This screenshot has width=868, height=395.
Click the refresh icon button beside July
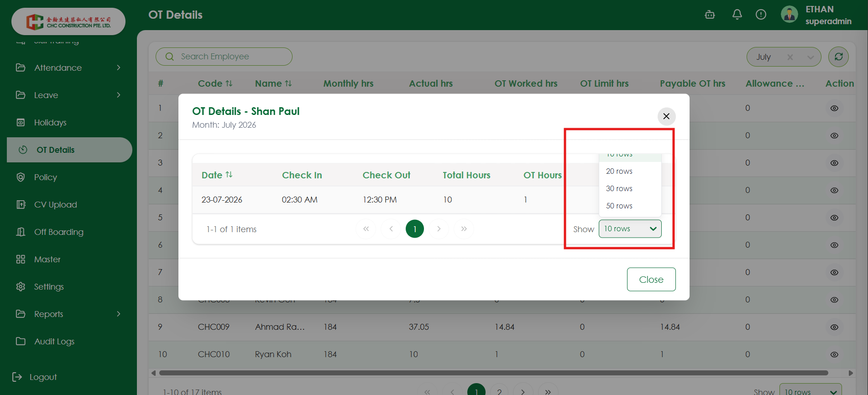838,57
